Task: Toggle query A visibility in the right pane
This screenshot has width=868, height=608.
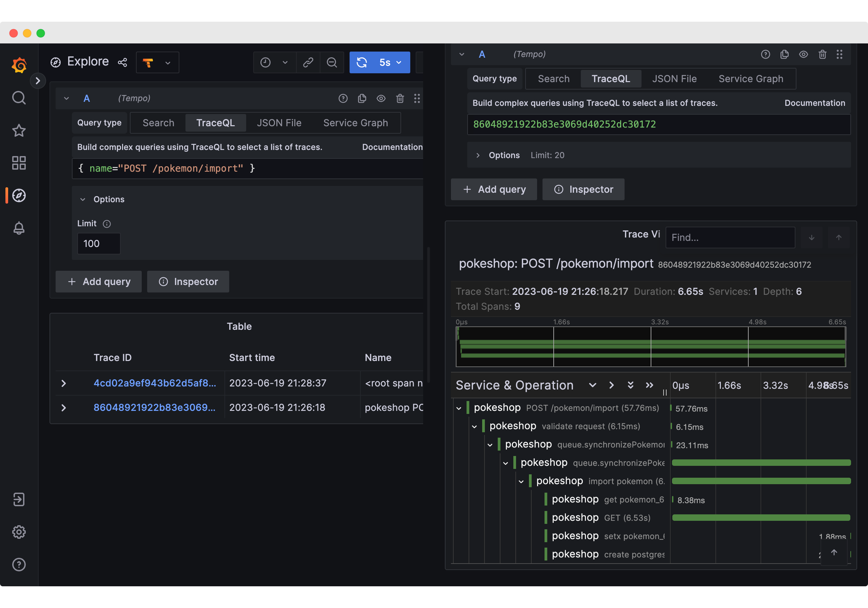Action: click(x=803, y=55)
